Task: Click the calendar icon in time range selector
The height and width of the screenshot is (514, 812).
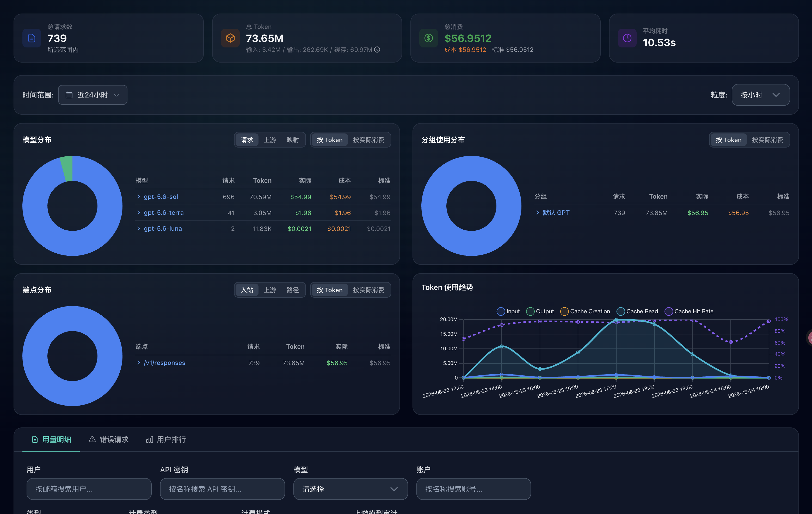Action: click(69, 95)
